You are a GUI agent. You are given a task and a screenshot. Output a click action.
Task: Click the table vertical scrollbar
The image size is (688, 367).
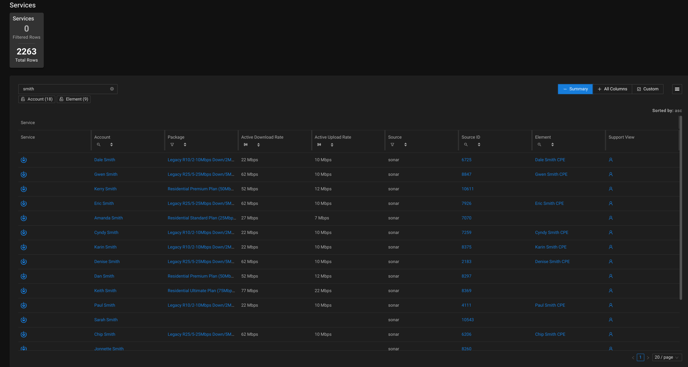681,209
